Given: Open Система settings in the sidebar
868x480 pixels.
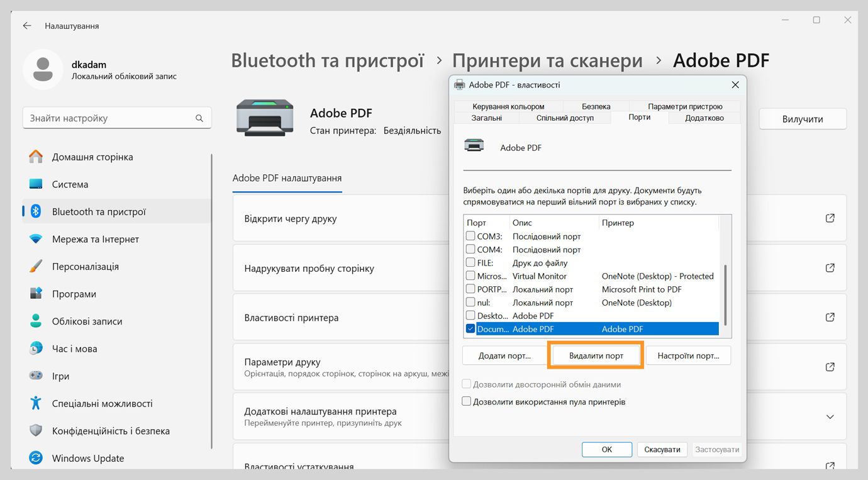Looking at the screenshot, I should point(71,184).
